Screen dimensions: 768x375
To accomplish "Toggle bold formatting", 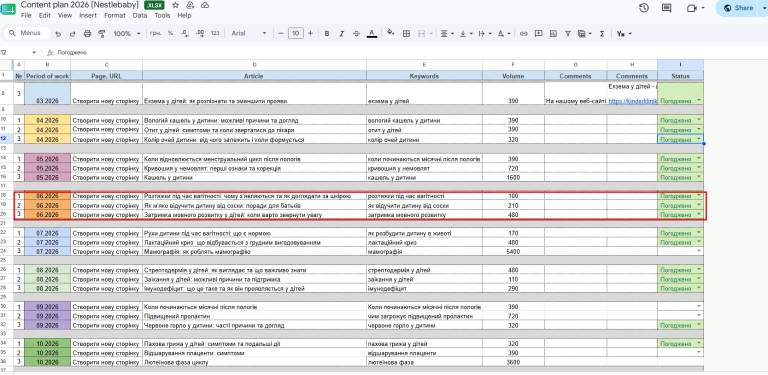I will (x=327, y=34).
